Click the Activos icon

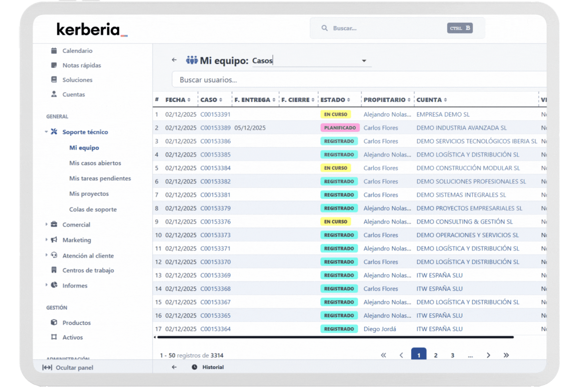(x=54, y=337)
